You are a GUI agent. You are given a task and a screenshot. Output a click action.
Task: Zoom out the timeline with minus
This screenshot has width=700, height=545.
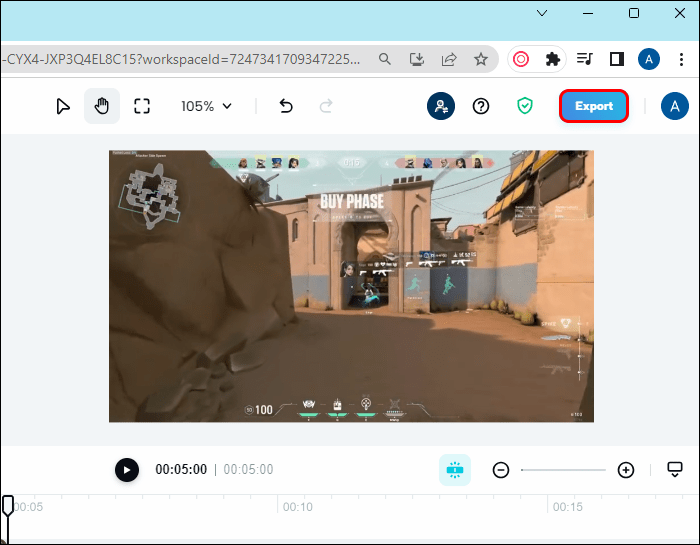(x=501, y=470)
